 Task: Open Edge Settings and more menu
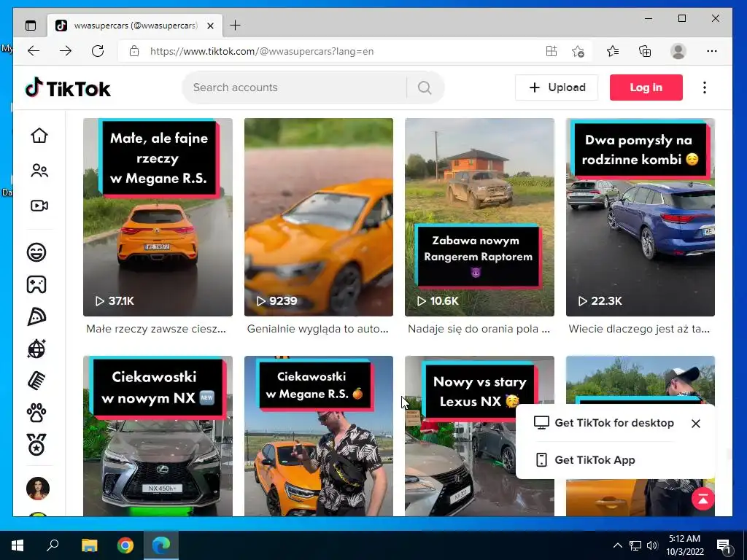(x=712, y=51)
